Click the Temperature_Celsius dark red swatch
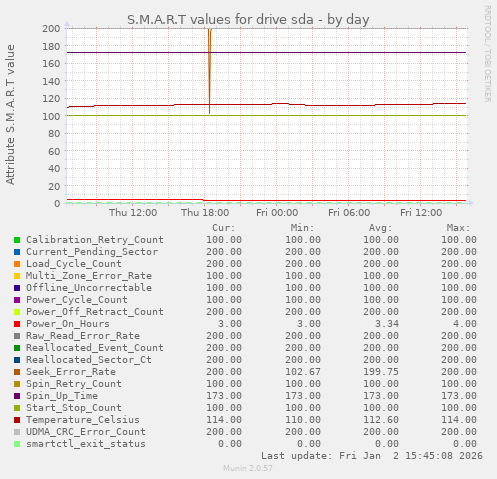 click(x=17, y=420)
